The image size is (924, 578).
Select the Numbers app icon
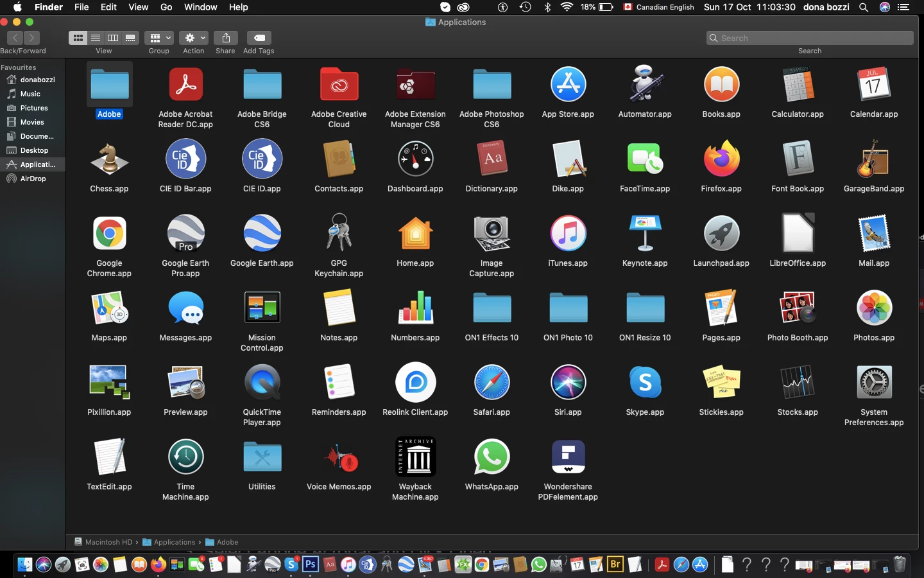[x=415, y=308]
